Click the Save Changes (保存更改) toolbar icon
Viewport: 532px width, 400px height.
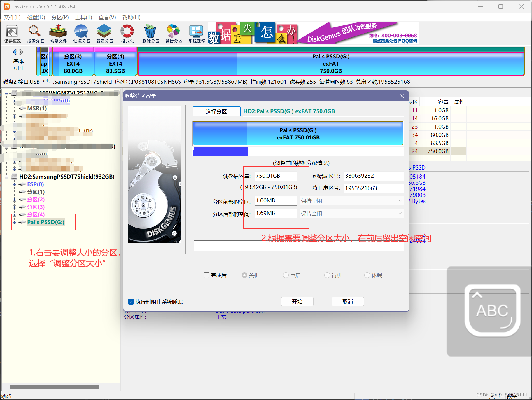(x=12, y=34)
